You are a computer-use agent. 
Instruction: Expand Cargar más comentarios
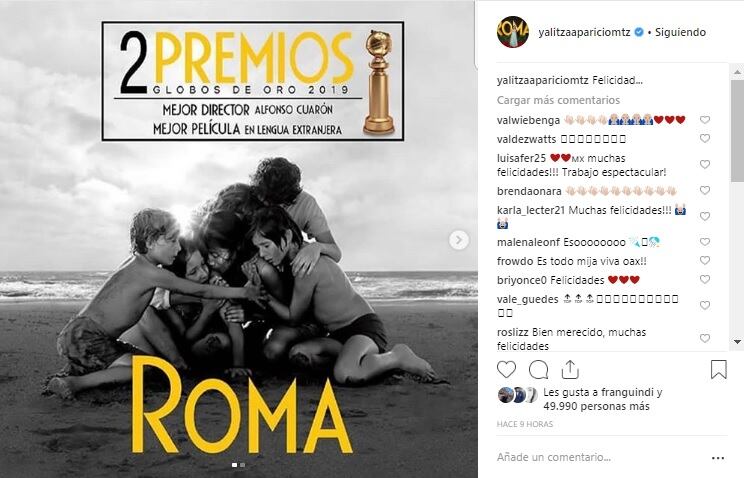click(558, 100)
